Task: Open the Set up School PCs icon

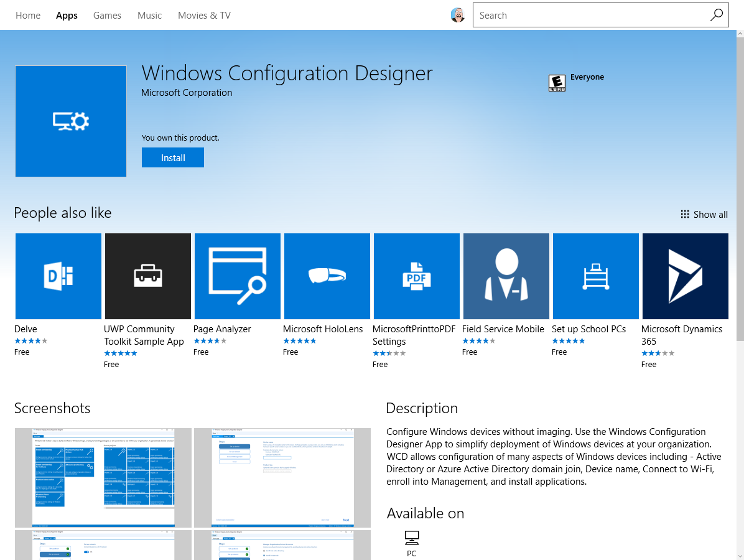Action: pos(596,276)
